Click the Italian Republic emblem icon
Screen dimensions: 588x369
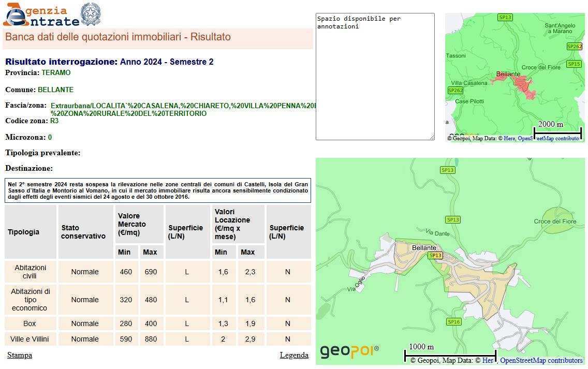[91, 13]
